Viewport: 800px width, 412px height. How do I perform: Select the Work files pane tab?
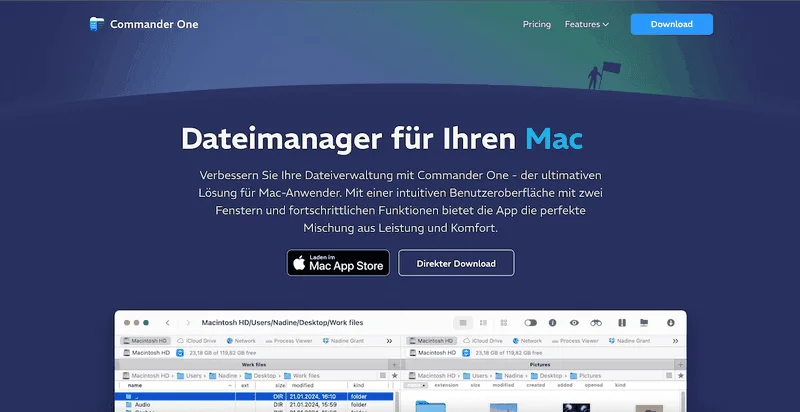[x=254, y=365]
